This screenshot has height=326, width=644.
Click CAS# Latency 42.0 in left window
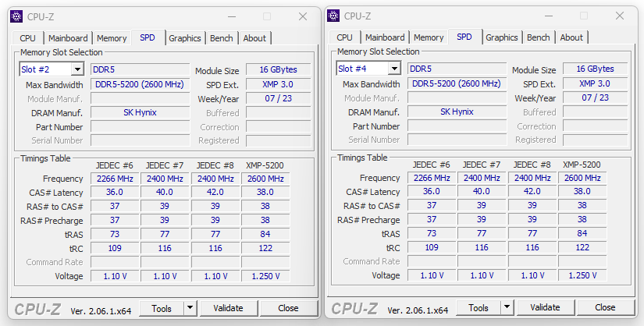pyautogui.click(x=215, y=193)
